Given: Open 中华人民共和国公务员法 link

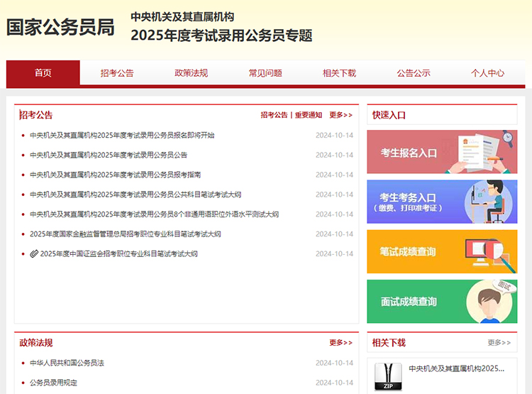Looking at the screenshot, I should [x=67, y=363].
